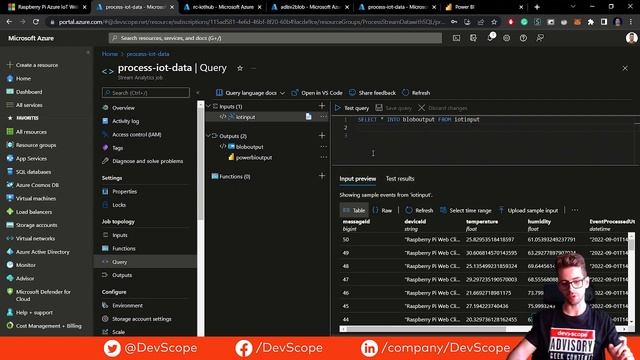Viewport: 640px width, 360px height.
Task: Open more options in input preview toolbar
Action: (x=575, y=210)
